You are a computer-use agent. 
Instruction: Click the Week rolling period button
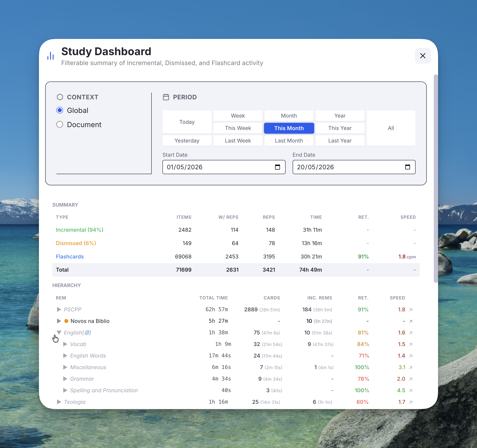tap(238, 116)
